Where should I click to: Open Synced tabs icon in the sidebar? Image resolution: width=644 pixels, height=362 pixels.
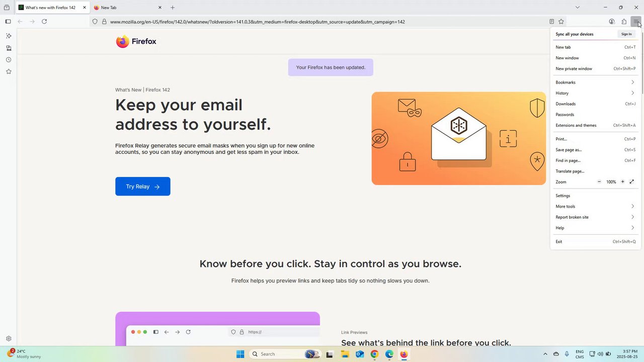pyautogui.click(x=9, y=48)
